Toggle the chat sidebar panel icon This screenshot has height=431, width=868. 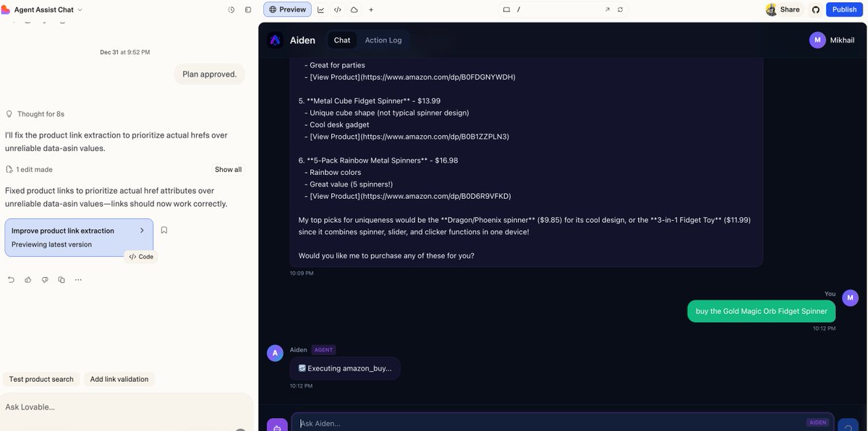(x=248, y=9)
